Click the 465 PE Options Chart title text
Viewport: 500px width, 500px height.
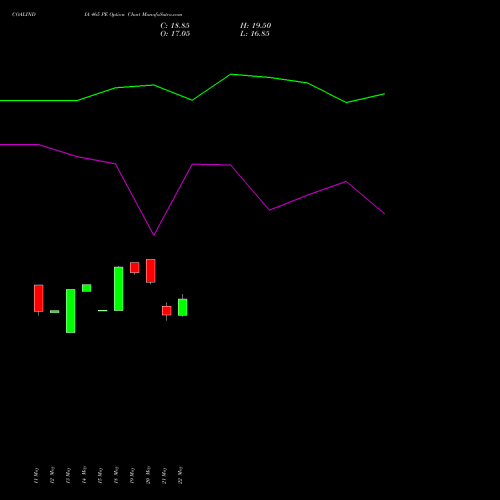coord(133,15)
